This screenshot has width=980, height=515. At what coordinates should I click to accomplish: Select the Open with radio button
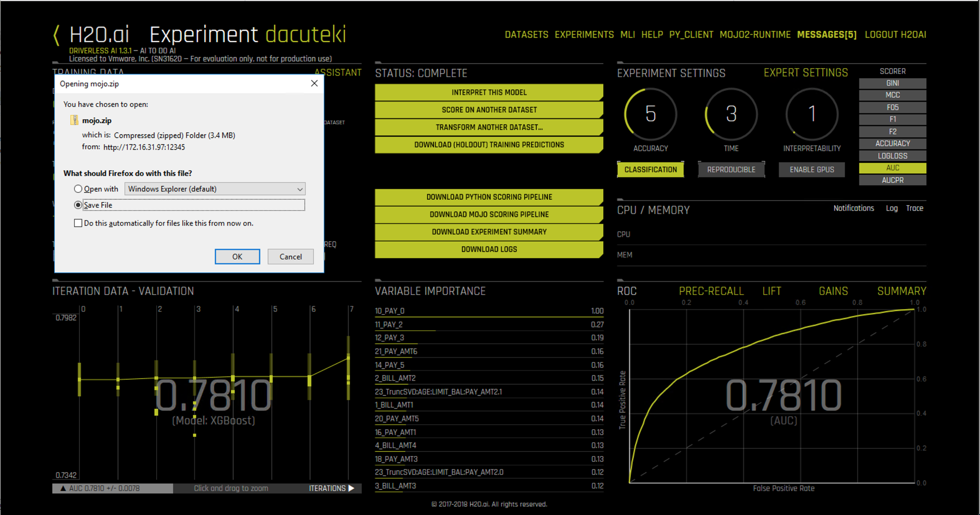coord(78,189)
